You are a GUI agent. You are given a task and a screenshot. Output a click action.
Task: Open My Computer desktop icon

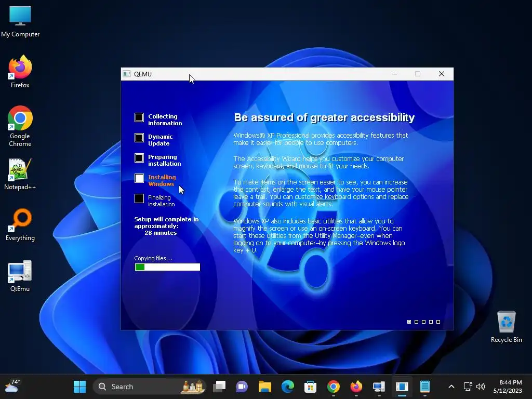[x=20, y=21]
